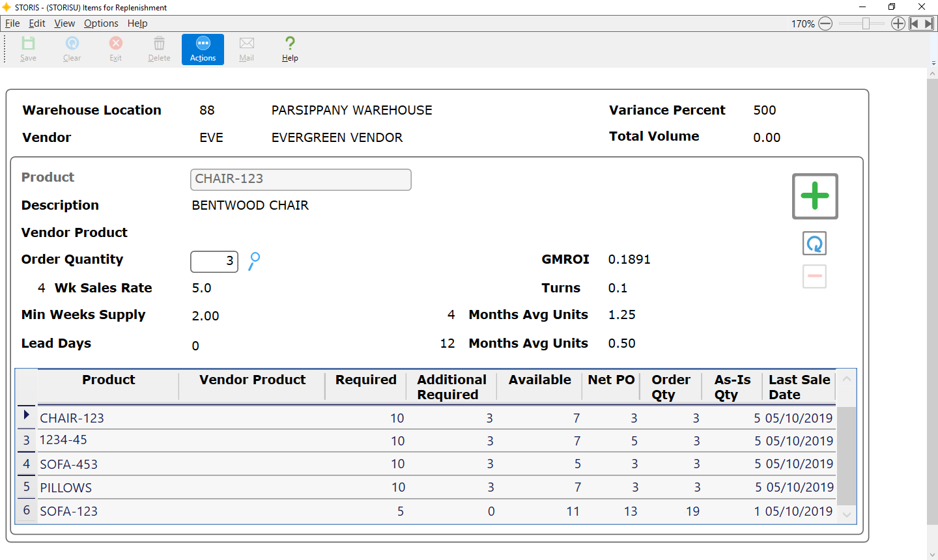Click the red minus remove button
The width and height of the screenshot is (938, 560).
click(815, 276)
